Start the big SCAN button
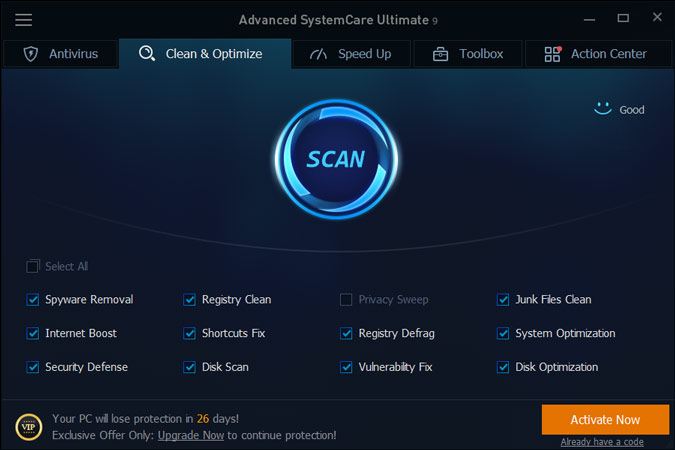Viewport: 675px width, 450px height. (x=336, y=159)
